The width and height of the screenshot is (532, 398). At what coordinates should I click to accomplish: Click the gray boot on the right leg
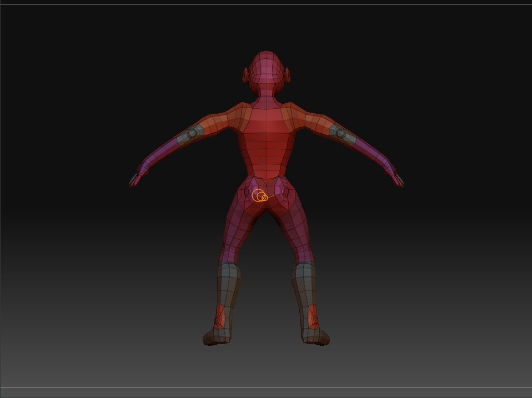(310, 303)
